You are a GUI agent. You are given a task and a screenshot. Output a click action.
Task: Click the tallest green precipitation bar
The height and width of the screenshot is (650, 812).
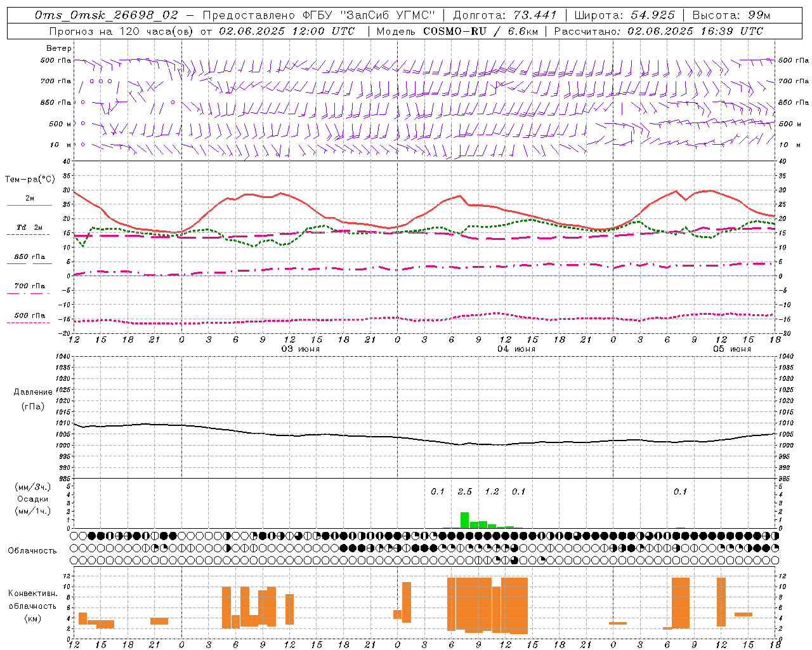[x=464, y=520]
